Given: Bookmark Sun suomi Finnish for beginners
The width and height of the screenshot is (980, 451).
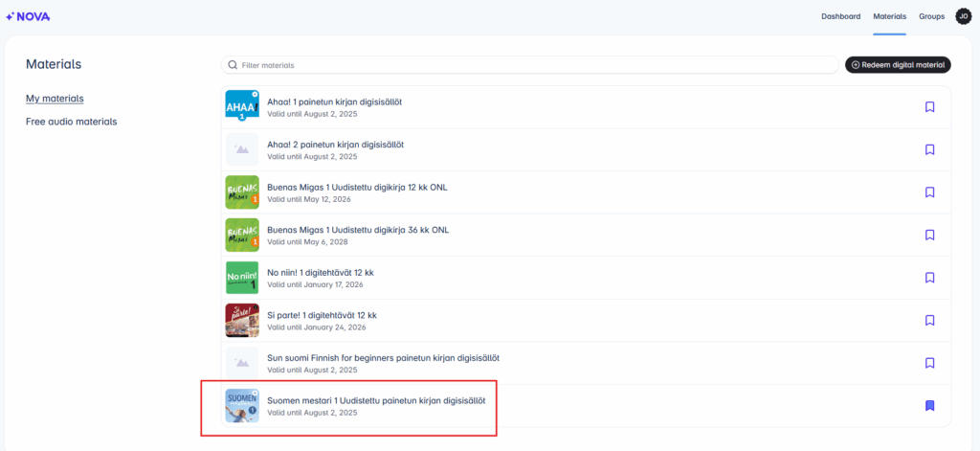Looking at the screenshot, I should tap(929, 363).
